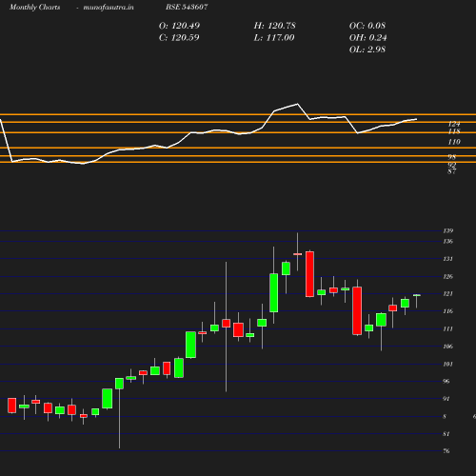The height and width of the screenshot is (476, 476).
Task: Select the "BSE 543607" symbol label
Action: coord(187,7)
